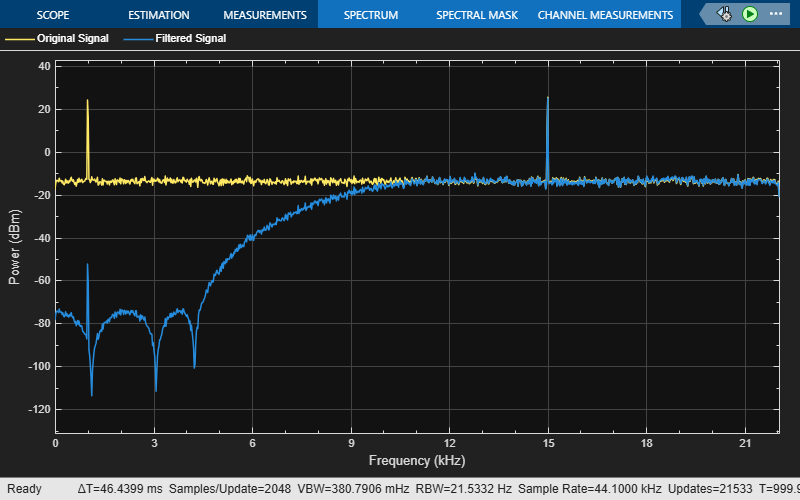Toggle Original Signal legend entry
Screen dimensions: 800x500
click(x=72, y=39)
